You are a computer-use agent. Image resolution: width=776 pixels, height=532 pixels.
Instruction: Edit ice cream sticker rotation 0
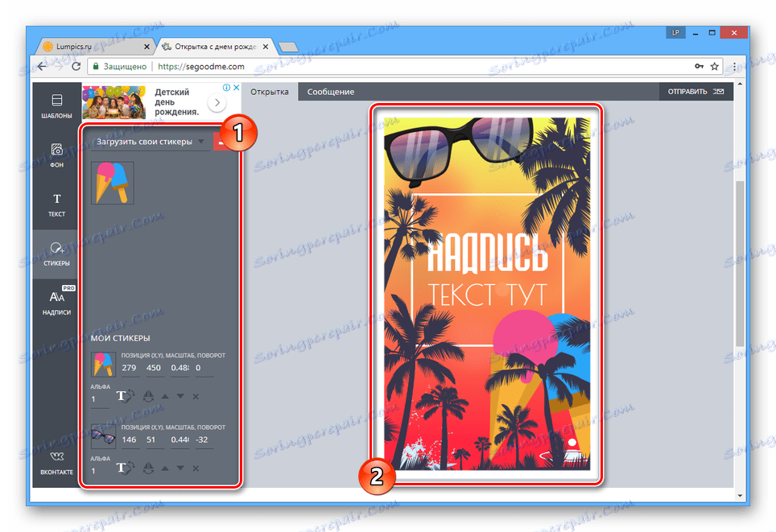coord(204,368)
